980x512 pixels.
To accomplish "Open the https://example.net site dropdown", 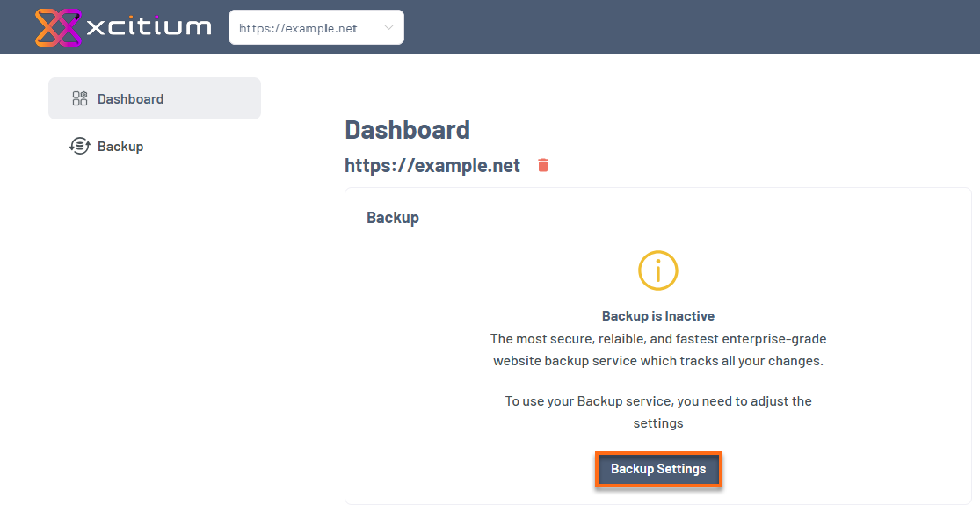I will (316, 27).
